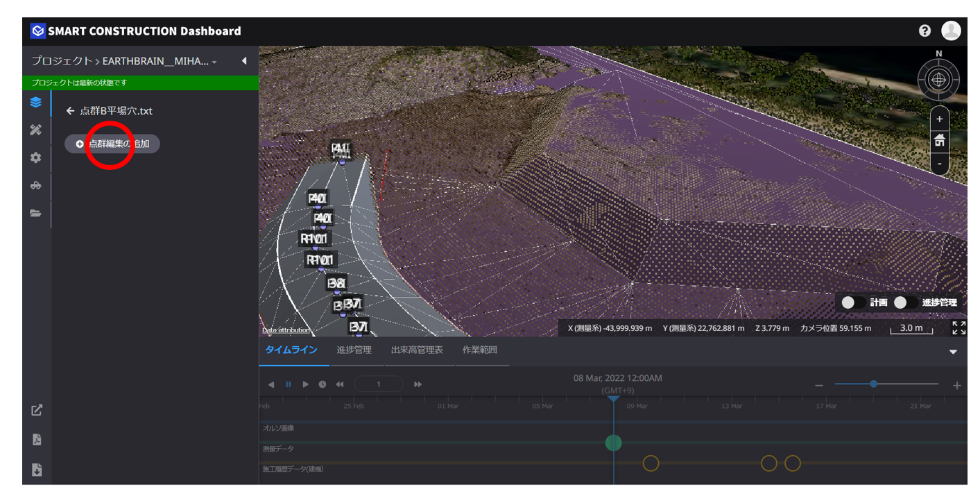The height and width of the screenshot is (496, 980).
Task: Open the help question mark icon
Action: 925,31
